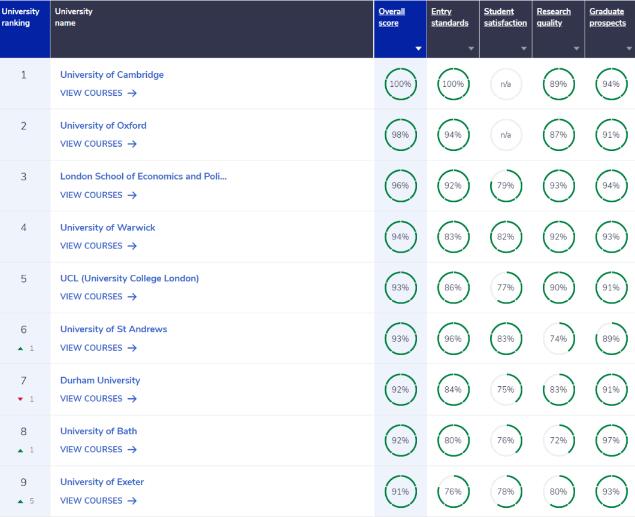Click sort arrow under Graduate prospects
This screenshot has width=635, height=517.
pyautogui.click(x=629, y=49)
